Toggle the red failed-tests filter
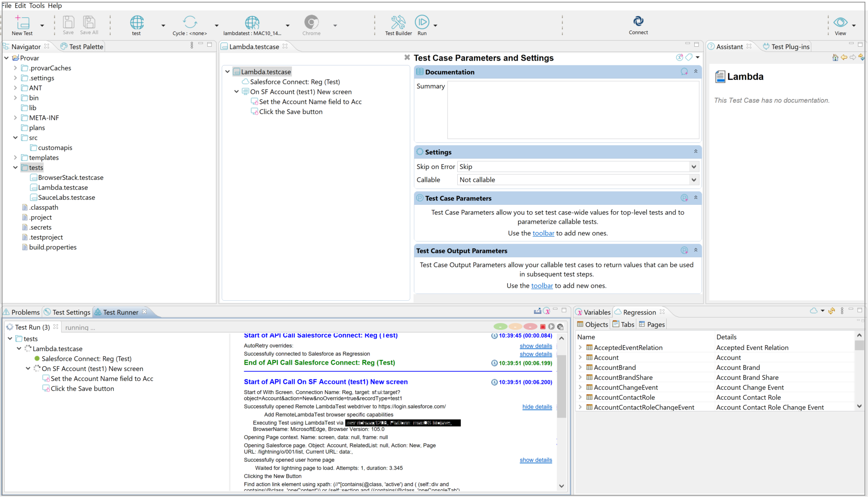 pos(531,327)
